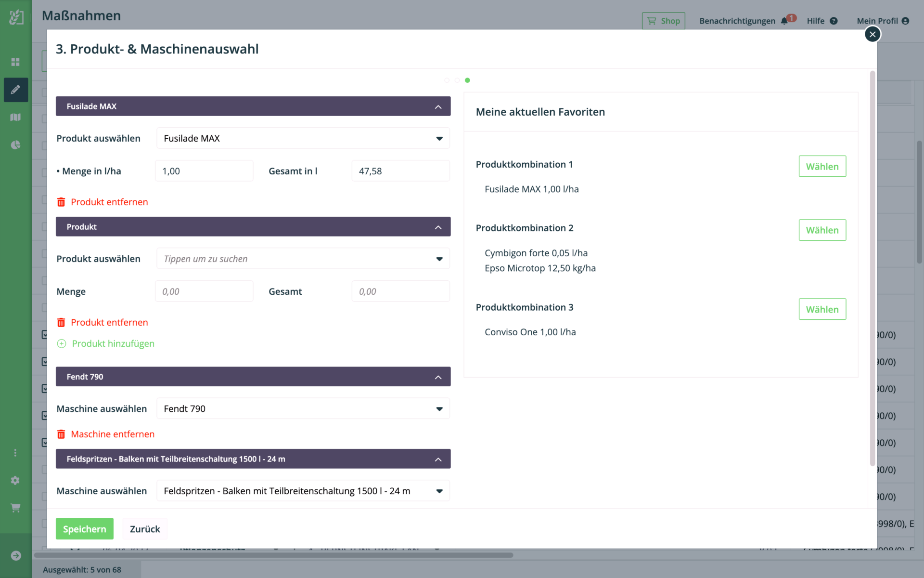Collapse the Feldspritzen Balken section
Image resolution: width=924 pixels, height=578 pixels.
[438, 459]
